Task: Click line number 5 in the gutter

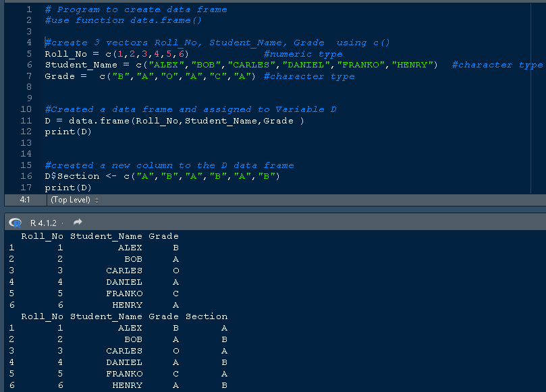Action: point(29,54)
